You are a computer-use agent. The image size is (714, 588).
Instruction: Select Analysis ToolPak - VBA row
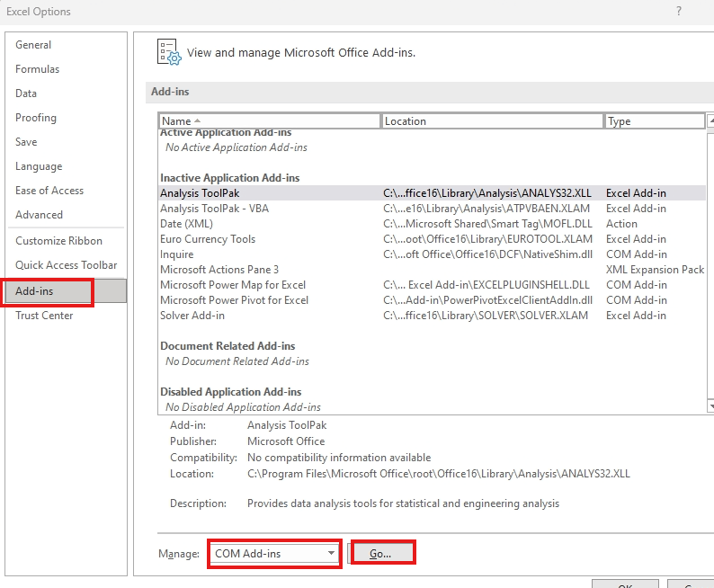pos(432,209)
